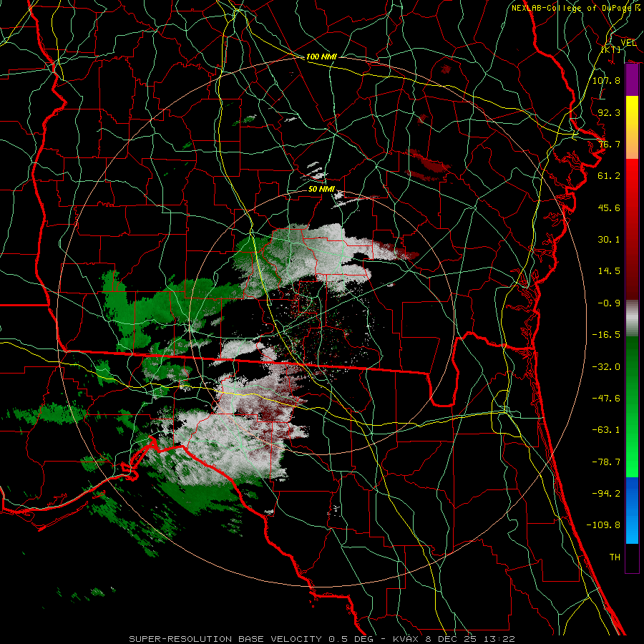Select the 61.2 legend value

click(x=609, y=176)
